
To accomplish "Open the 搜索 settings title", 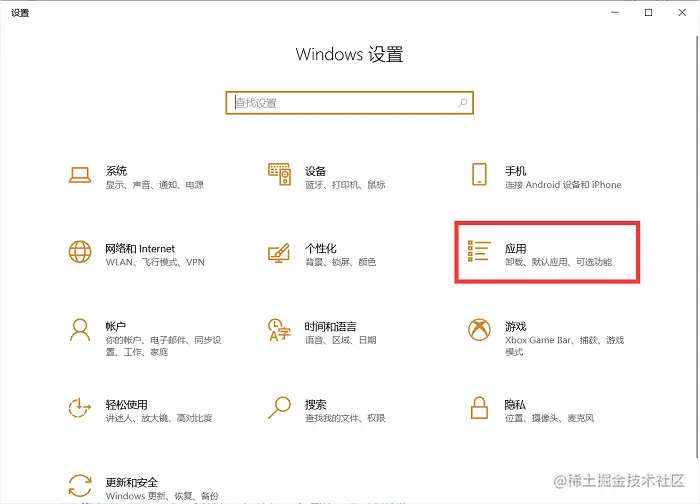I will (x=316, y=404).
